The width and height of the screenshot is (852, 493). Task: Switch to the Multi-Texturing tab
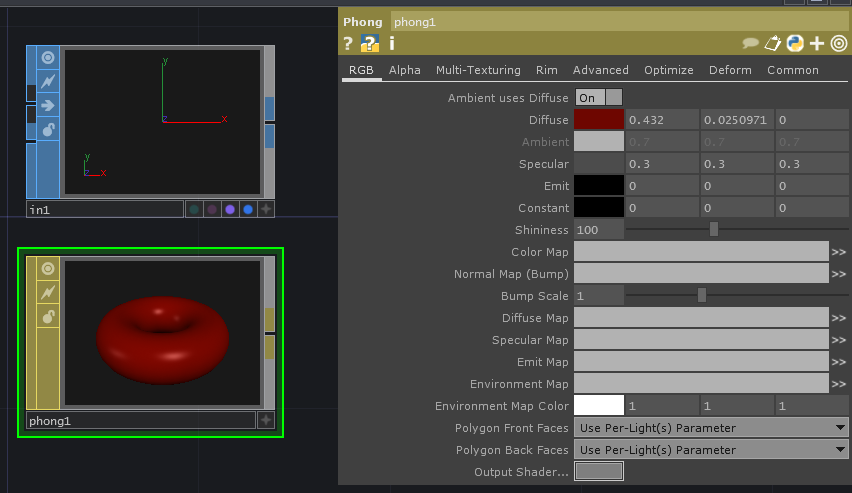[x=478, y=70]
